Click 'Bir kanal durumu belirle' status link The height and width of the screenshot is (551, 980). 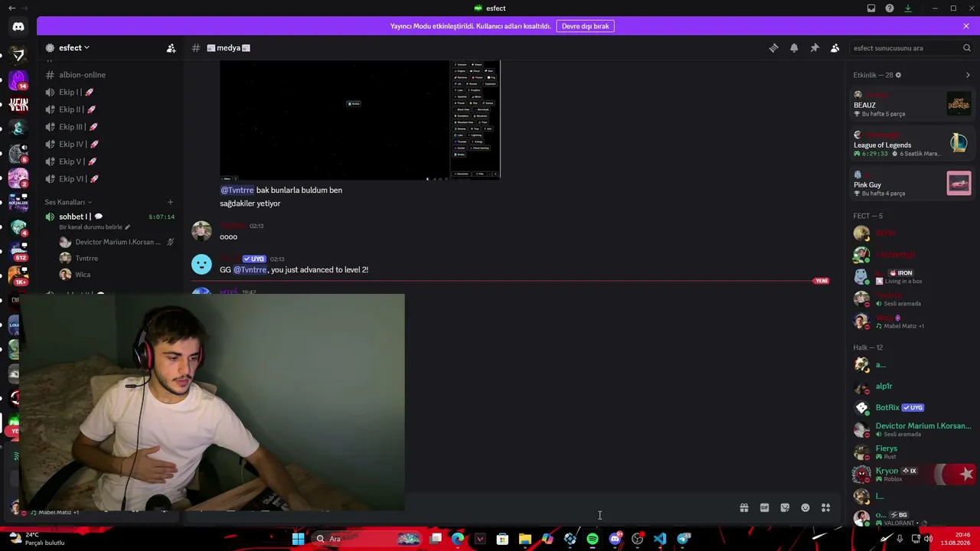(x=94, y=227)
